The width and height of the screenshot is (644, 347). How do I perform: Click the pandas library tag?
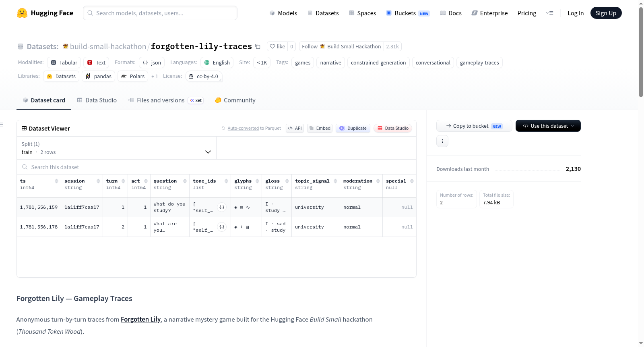[99, 76]
